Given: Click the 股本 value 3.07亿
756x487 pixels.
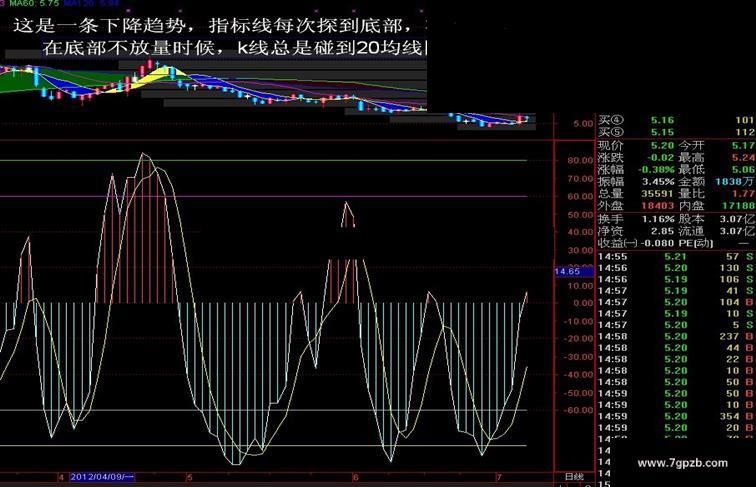Looking at the screenshot, I should tap(737, 219).
